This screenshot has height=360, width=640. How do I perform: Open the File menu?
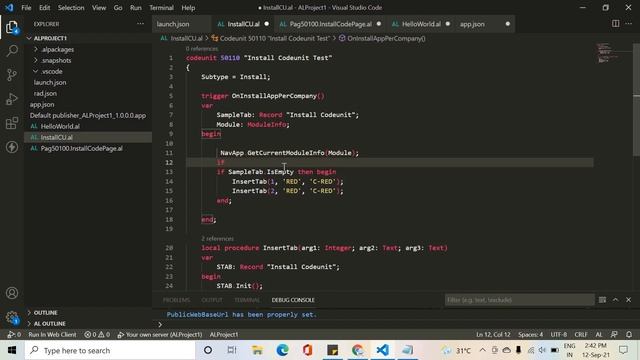point(26,8)
